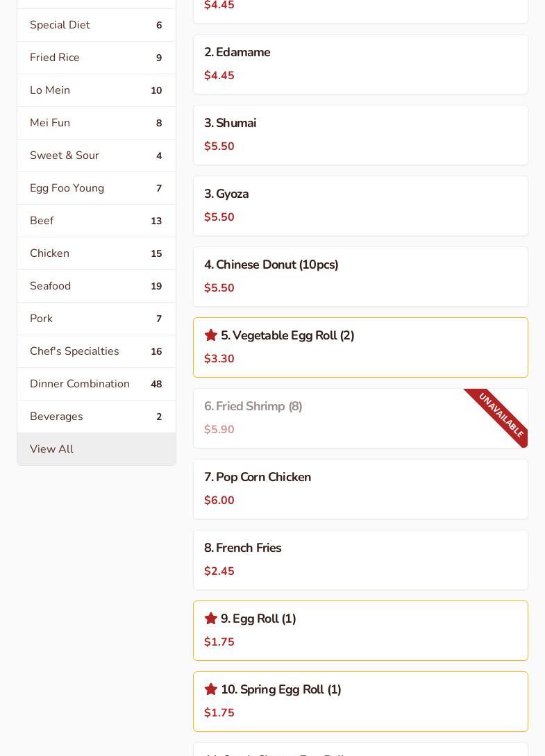Select French Fries from the menu
The width and height of the screenshot is (545, 756).
coord(360,560)
